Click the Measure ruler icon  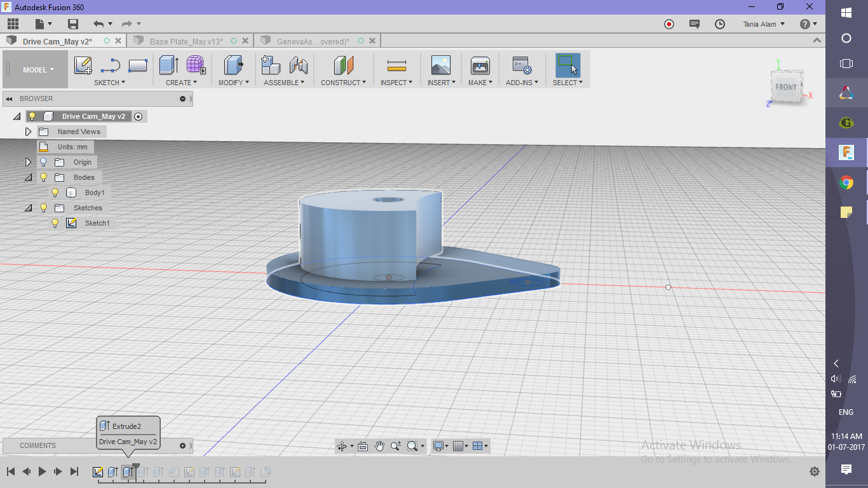397,65
